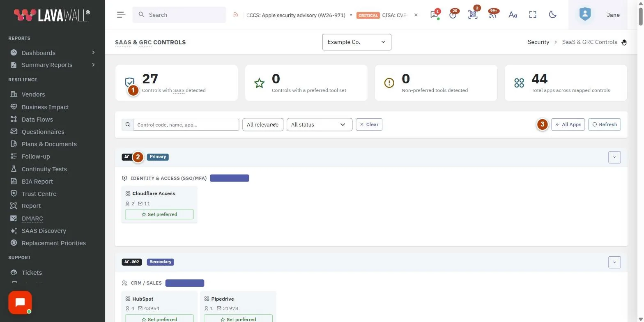Toggle dark mode moon icon
Viewport: 644px width, 322px height.
click(x=553, y=15)
